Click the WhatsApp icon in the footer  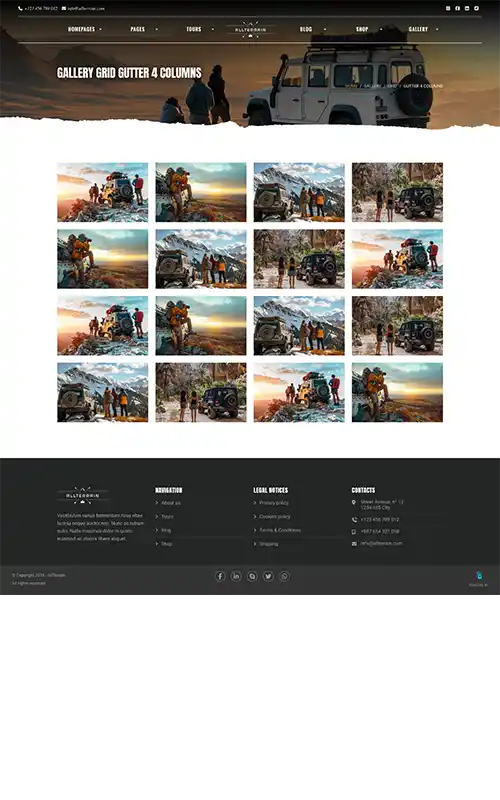284,576
